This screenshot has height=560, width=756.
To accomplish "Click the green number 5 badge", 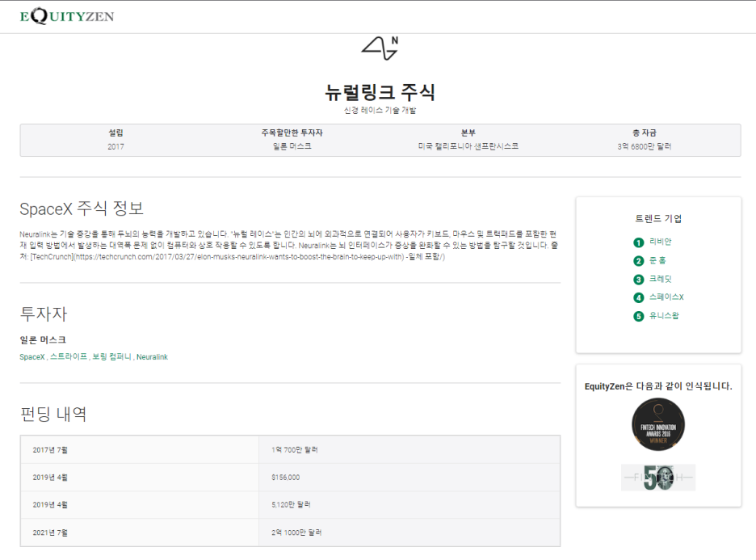I will pos(638,317).
